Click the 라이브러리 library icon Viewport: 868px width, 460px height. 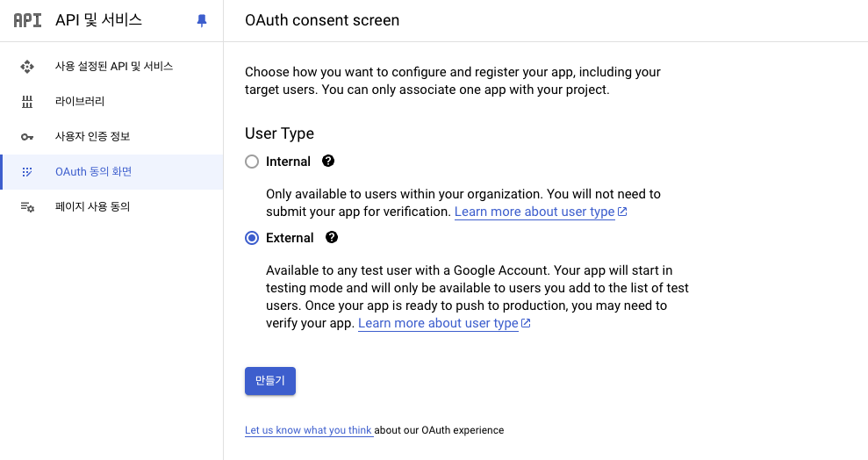point(27,102)
